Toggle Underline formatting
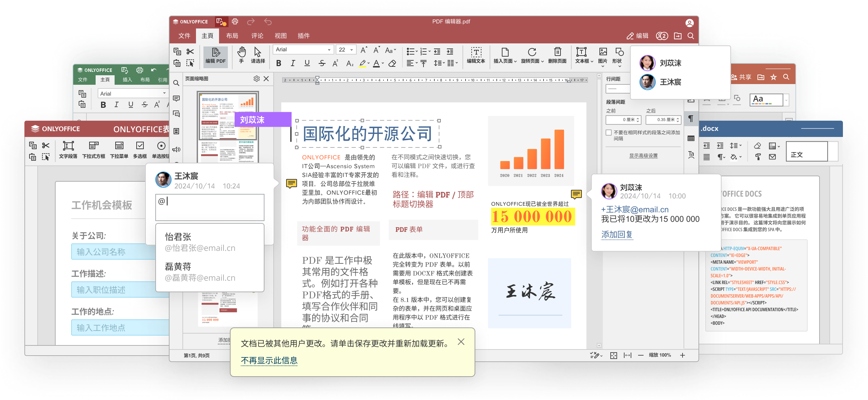 pos(307,63)
